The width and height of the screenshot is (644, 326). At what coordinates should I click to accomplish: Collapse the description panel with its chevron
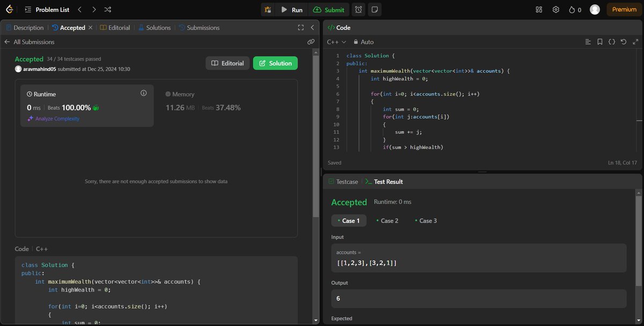[x=313, y=27]
